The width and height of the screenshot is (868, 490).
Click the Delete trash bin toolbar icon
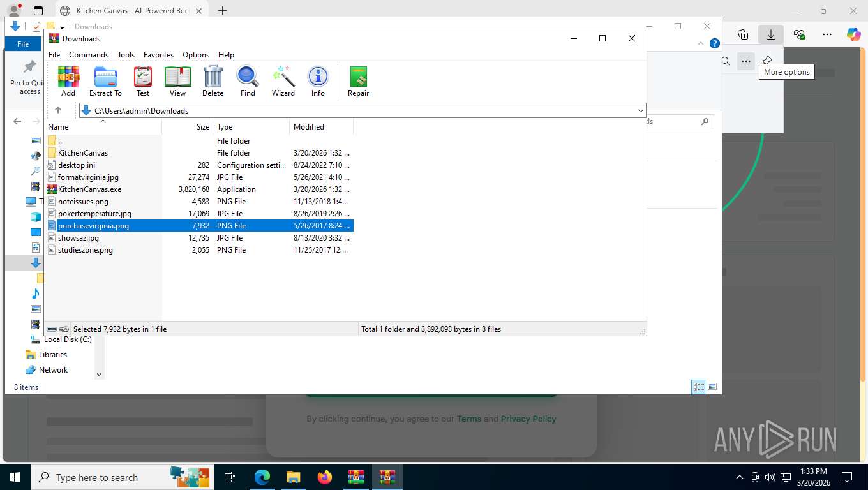point(213,81)
